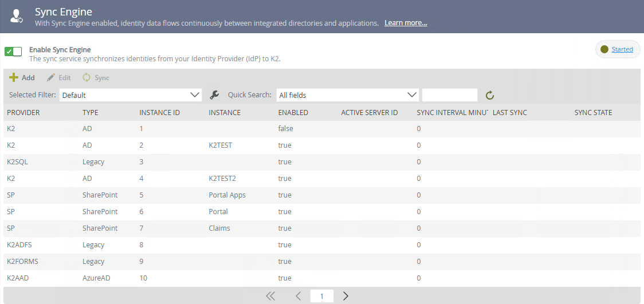Viewport: 644px width, 304px height.
Task: Go to previous page arrow
Action: click(299, 296)
